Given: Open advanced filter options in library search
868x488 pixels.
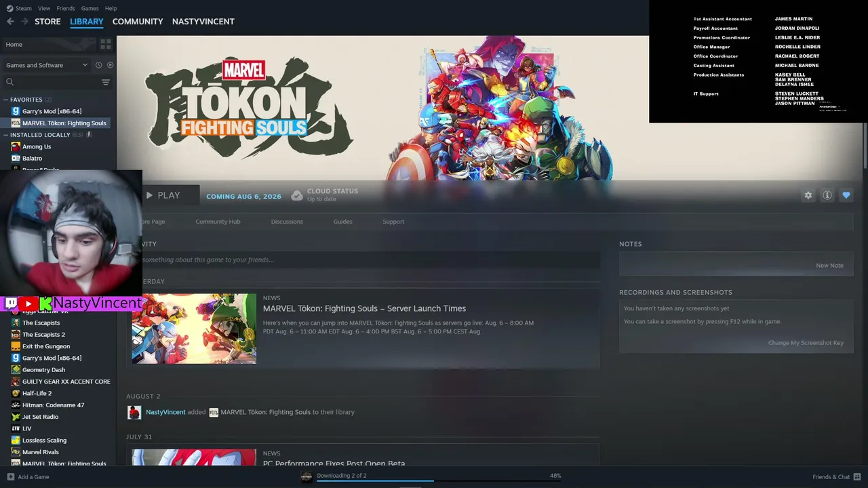Looking at the screenshot, I should (106, 82).
